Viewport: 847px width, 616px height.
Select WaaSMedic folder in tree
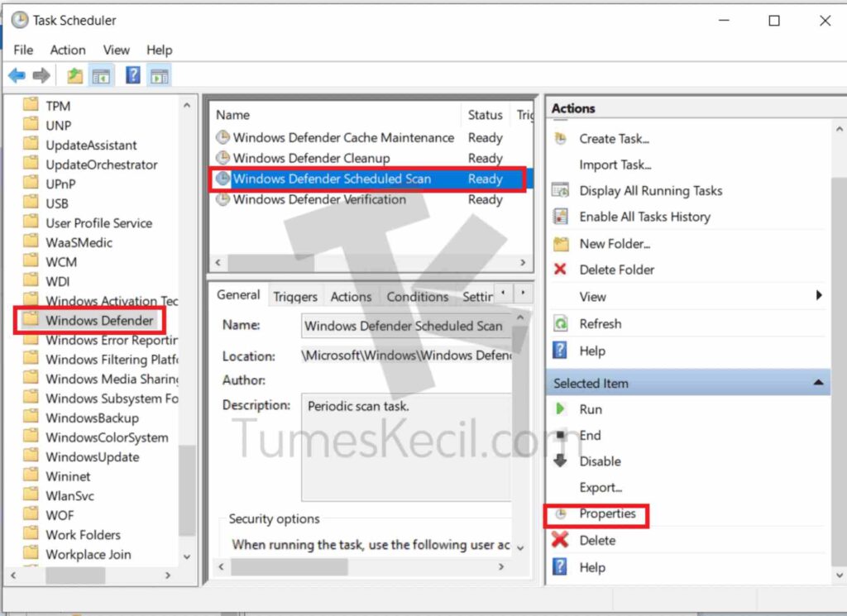[79, 242]
